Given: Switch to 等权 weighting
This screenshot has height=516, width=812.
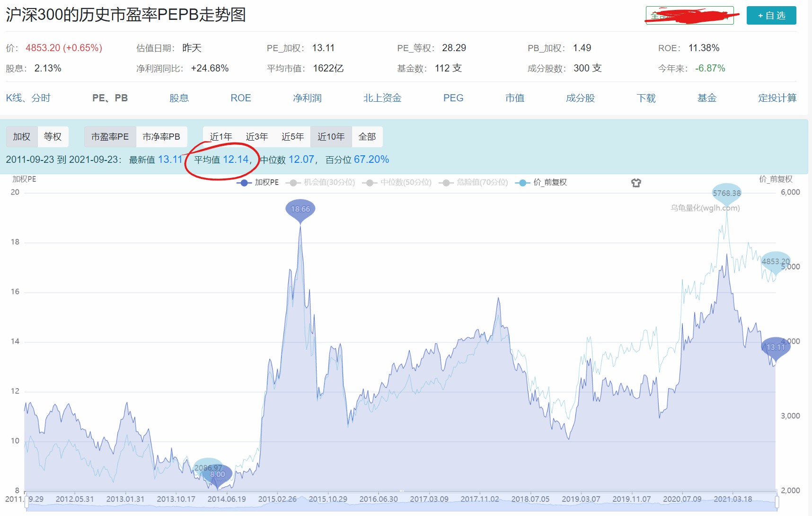Looking at the screenshot, I should [53, 137].
